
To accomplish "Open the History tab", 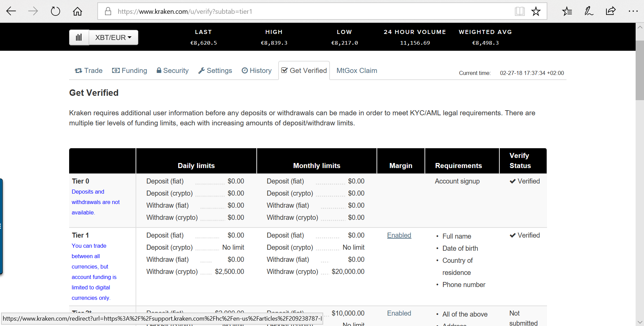I will tap(257, 71).
